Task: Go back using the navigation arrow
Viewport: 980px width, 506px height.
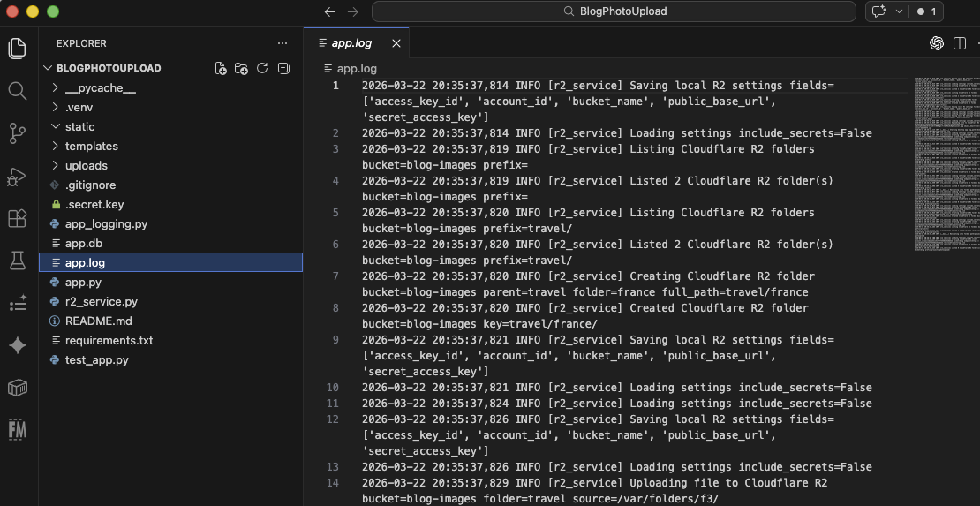Action: pyautogui.click(x=330, y=11)
